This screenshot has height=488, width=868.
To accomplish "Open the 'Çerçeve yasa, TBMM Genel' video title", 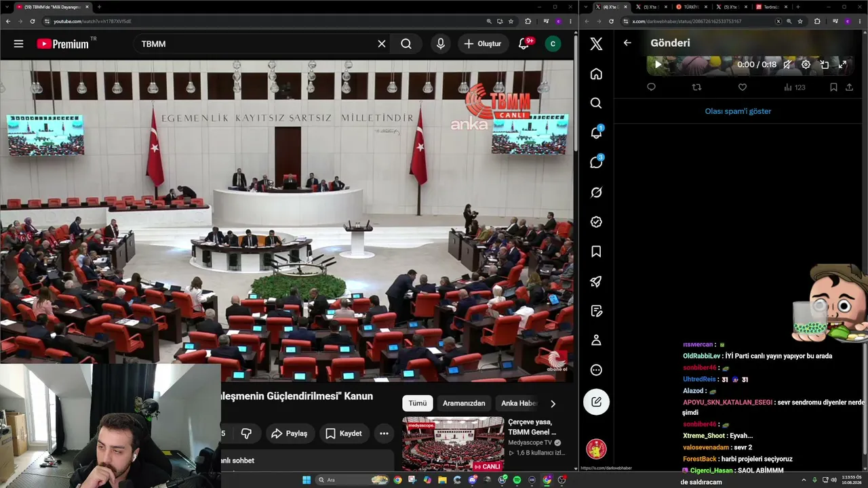I will [532, 427].
